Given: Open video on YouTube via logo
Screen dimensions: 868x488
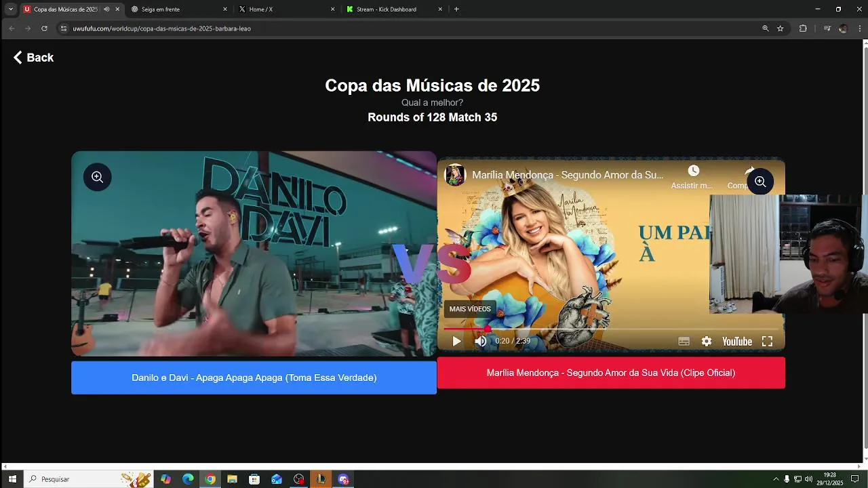Looking at the screenshot, I should click(x=736, y=341).
